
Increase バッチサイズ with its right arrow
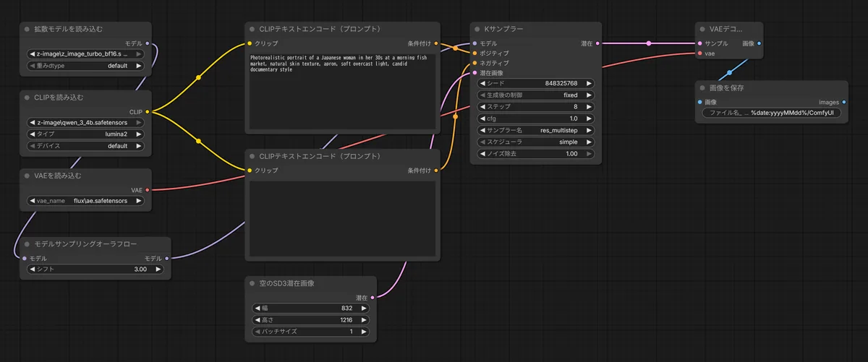[363, 331]
